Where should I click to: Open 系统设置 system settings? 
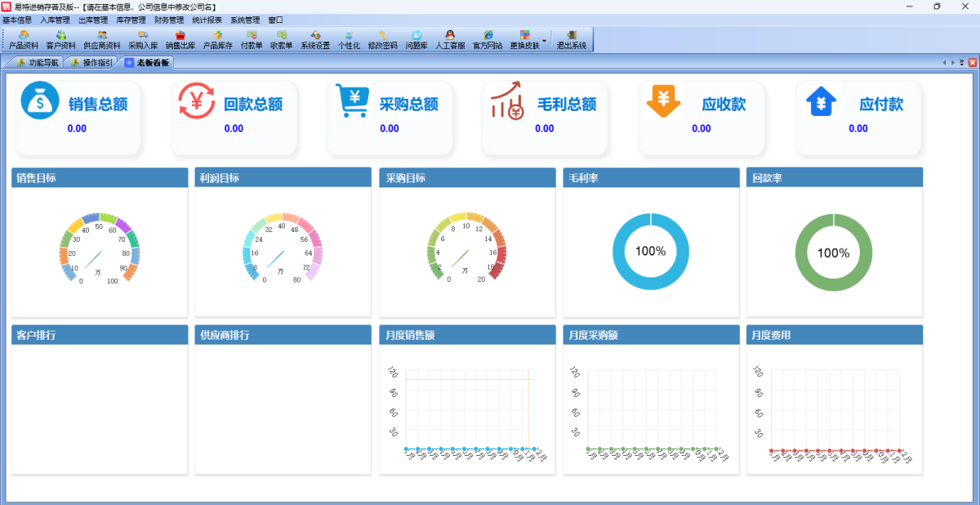pos(315,39)
